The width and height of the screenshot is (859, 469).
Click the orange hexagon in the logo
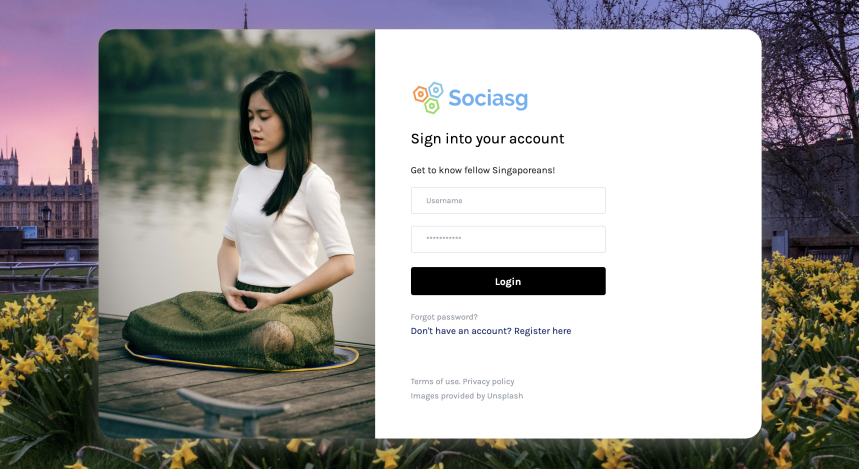point(420,94)
